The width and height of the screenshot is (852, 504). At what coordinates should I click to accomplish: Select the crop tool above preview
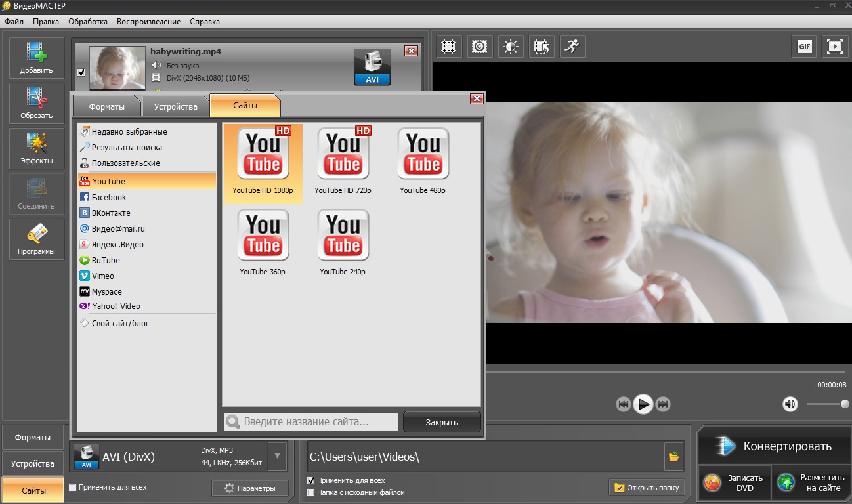[x=449, y=47]
